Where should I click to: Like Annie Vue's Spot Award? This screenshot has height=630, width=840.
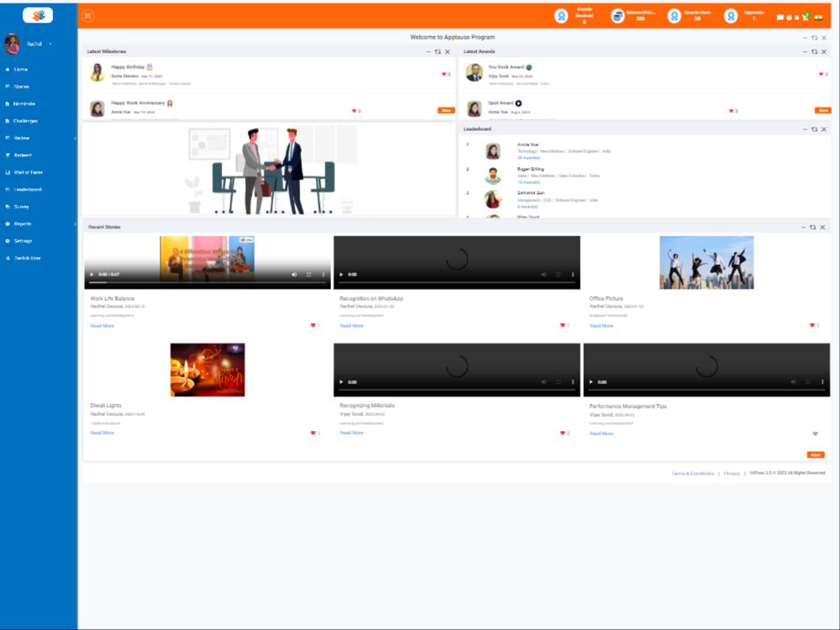[732, 111]
